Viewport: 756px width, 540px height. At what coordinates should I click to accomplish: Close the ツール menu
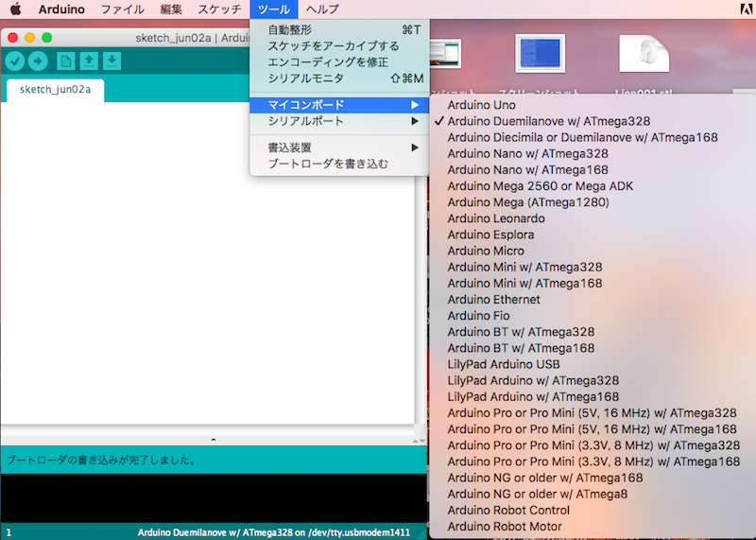coord(274,9)
